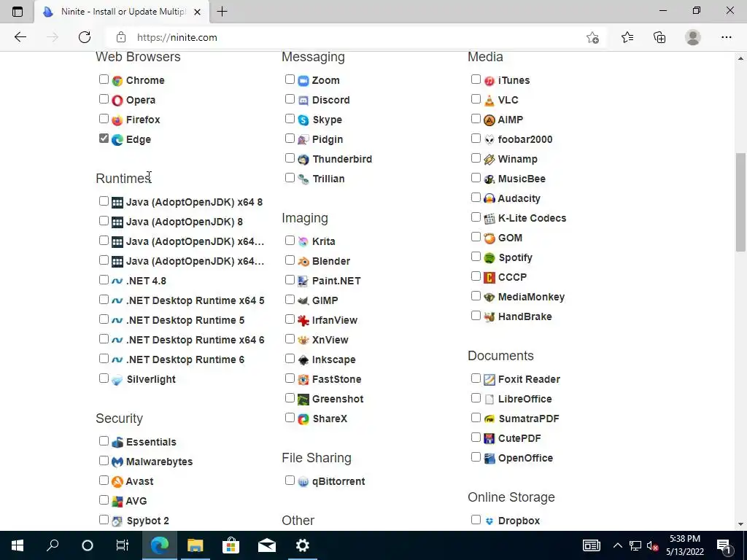Viewport: 747px width, 560px height.
Task: Check the Krita checkbox
Action: tap(290, 240)
